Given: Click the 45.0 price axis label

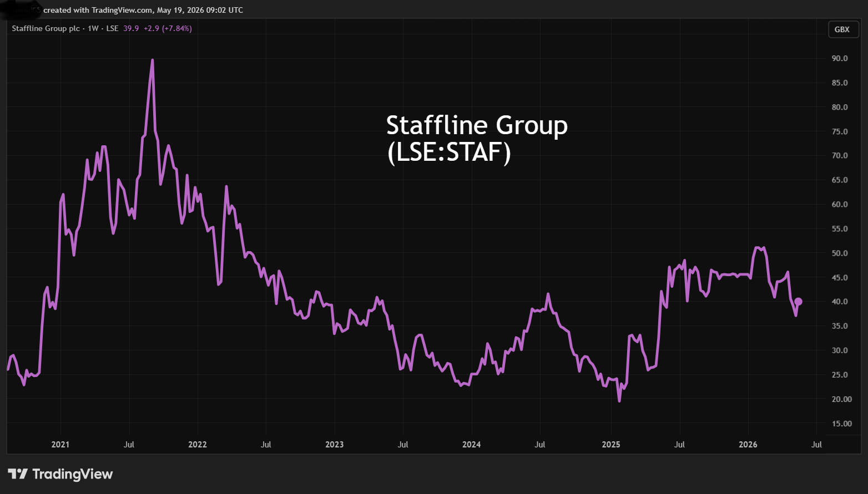Looking at the screenshot, I should pyautogui.click(x=840, y=277).
